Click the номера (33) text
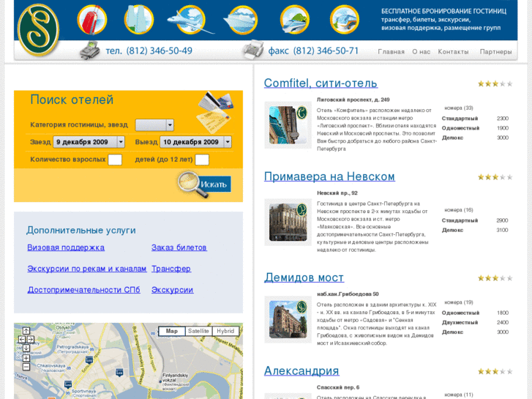The height and width of the screenshot is (399, 532). tap(459, 108)
